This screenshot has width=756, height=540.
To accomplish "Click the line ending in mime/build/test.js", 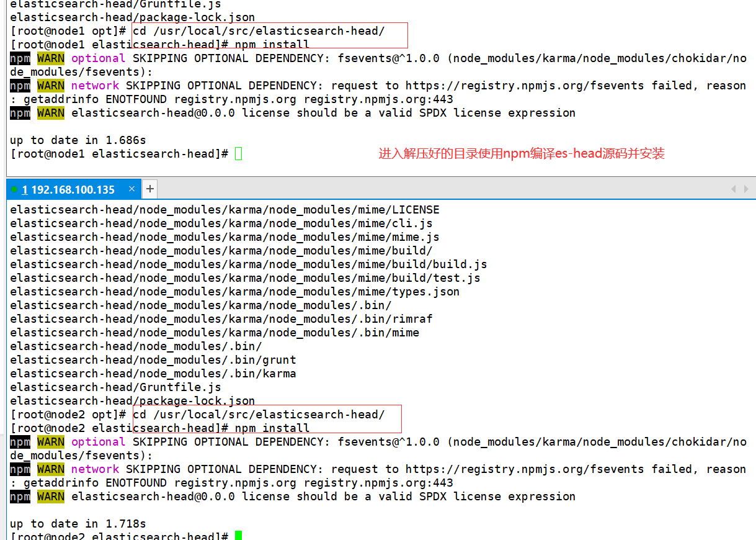I will click(x=245, y=278).
